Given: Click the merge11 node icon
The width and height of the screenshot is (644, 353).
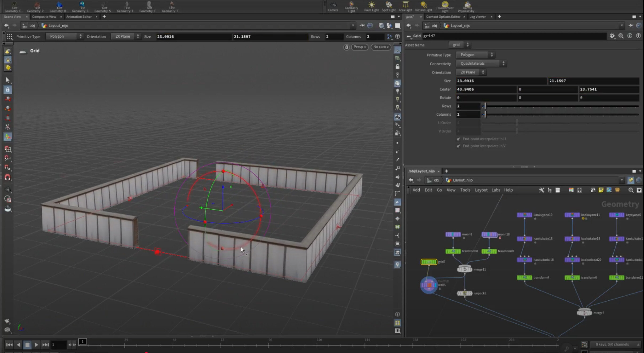Looking at the screenshot, I should point(464,269).
